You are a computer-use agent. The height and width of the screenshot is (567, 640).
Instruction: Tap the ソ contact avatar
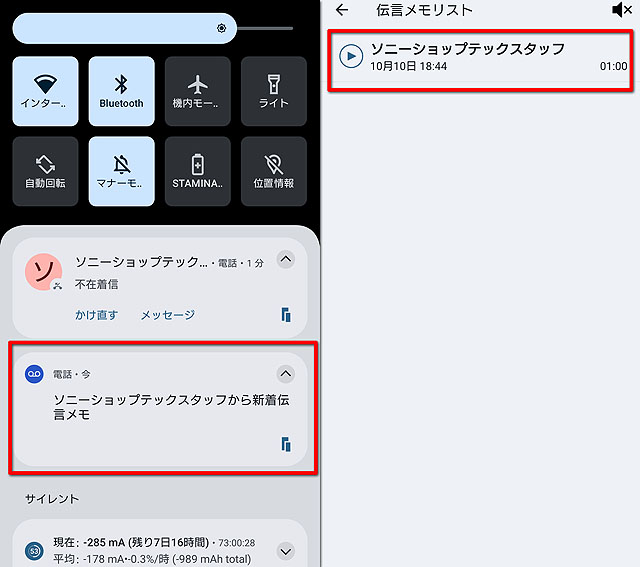(x=44, y=272)
